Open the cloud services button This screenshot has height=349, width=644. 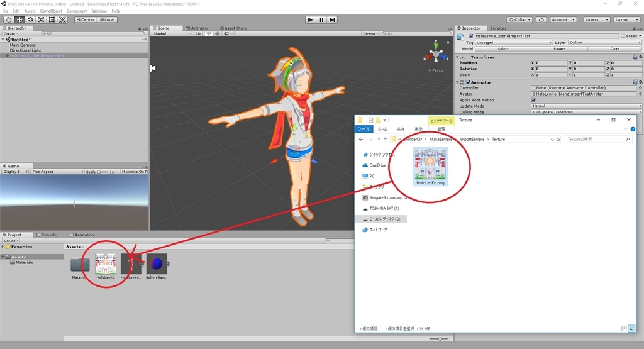pyautogui.click(x=541, y=19)
